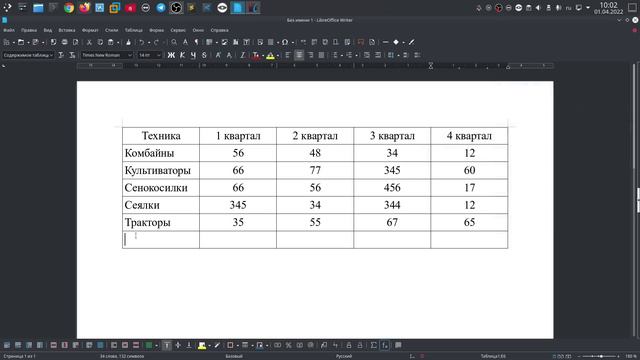Screen dimensions: 640x360
Task: Click the Clear direct formatting icon
Action: [242, 55]
